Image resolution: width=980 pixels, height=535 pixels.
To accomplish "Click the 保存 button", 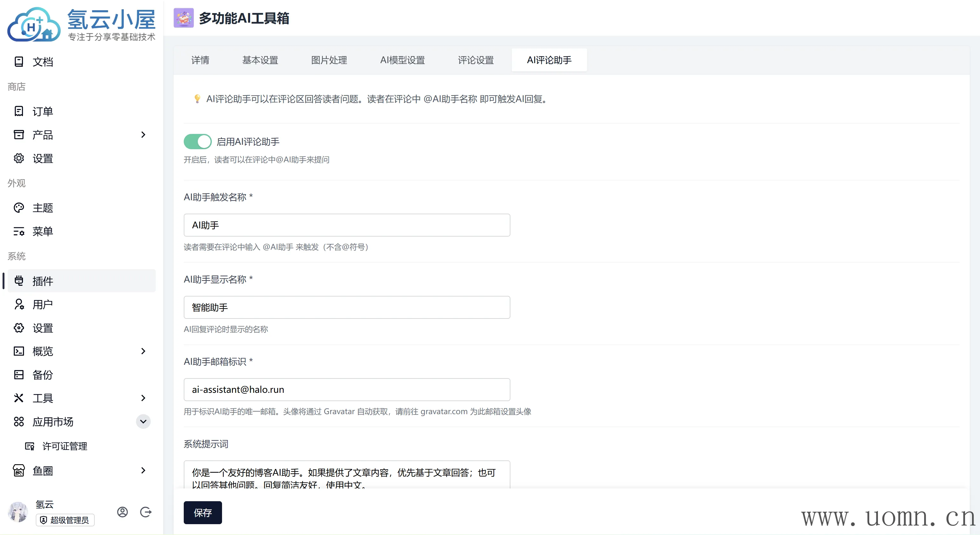I will coord(202,513).
